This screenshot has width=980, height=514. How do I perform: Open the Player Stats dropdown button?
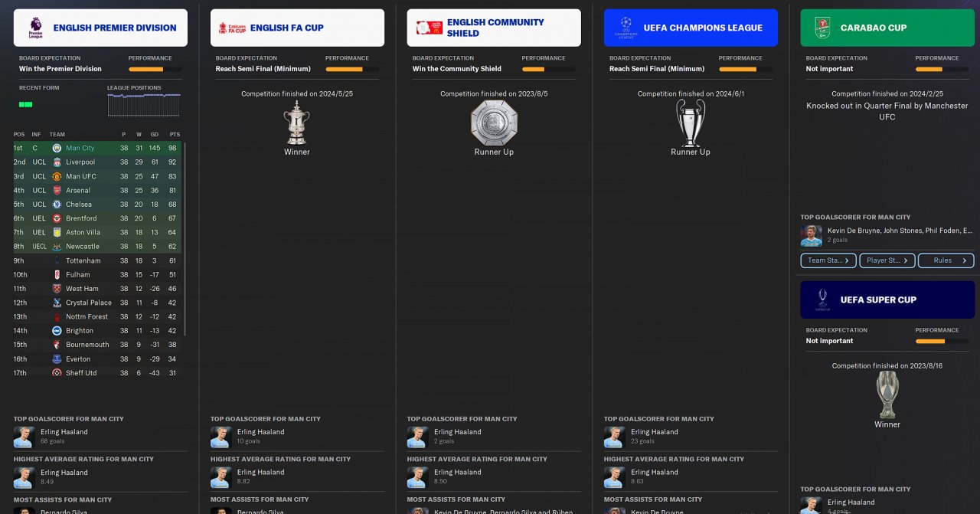887,260
